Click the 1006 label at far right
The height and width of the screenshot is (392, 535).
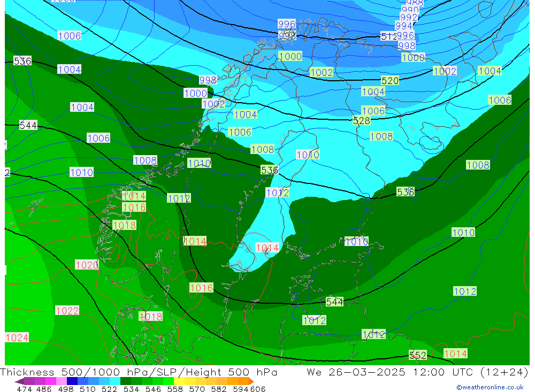(500, 100)
